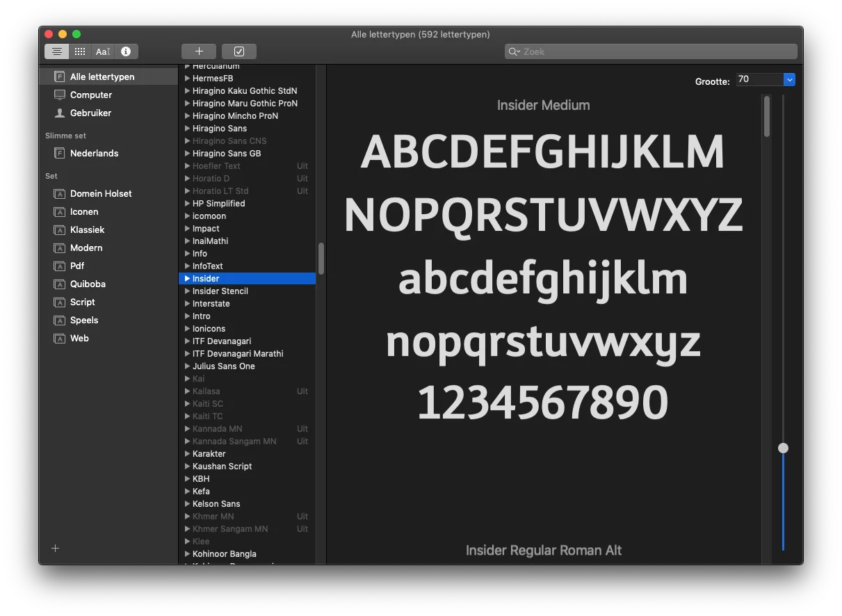
Task: Expand the Insider font family
Action: pos(187,278)
